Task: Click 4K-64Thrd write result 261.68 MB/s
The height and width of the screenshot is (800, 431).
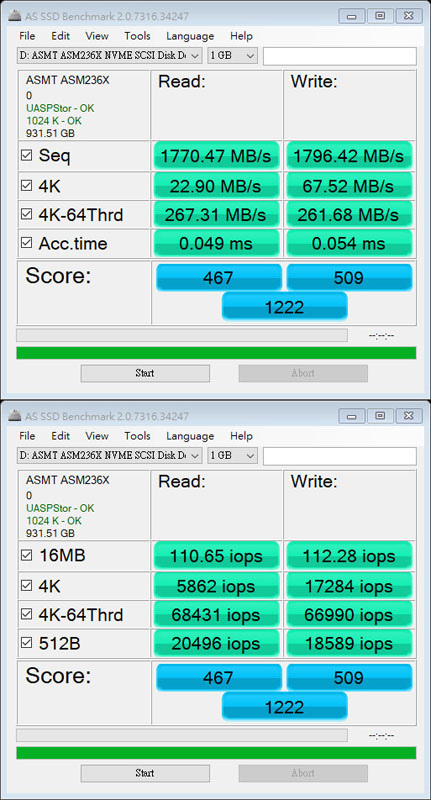Action: pyautogui.click(x=349, y=215)
